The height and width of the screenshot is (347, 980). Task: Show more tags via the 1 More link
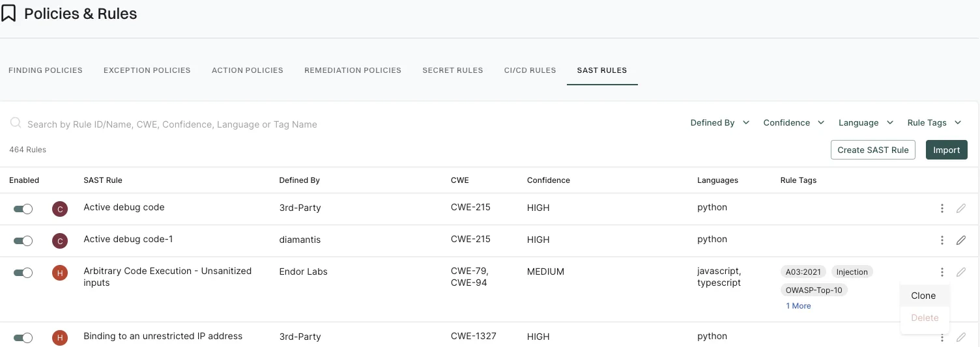click(798, 306)
